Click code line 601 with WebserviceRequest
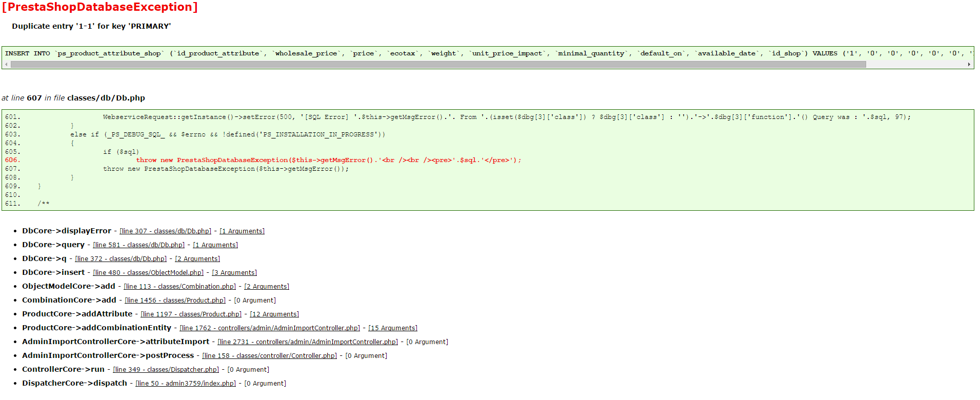 pos(507,117)
